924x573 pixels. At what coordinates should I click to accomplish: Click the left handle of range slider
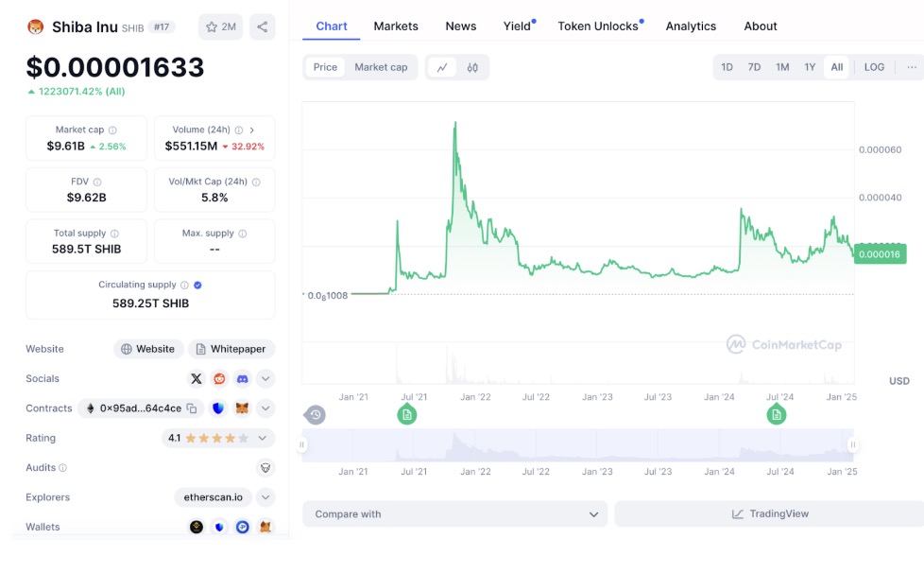coord(303,444)
